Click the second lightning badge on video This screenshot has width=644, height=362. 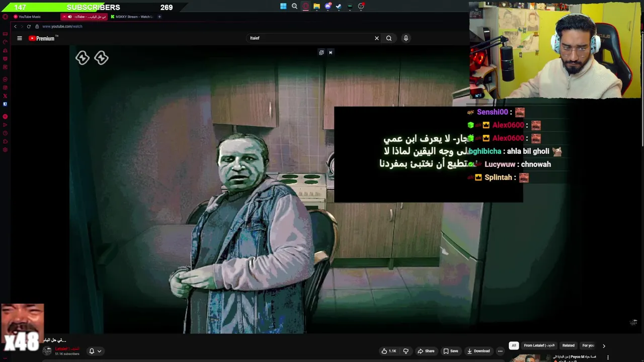click(101, 58)
